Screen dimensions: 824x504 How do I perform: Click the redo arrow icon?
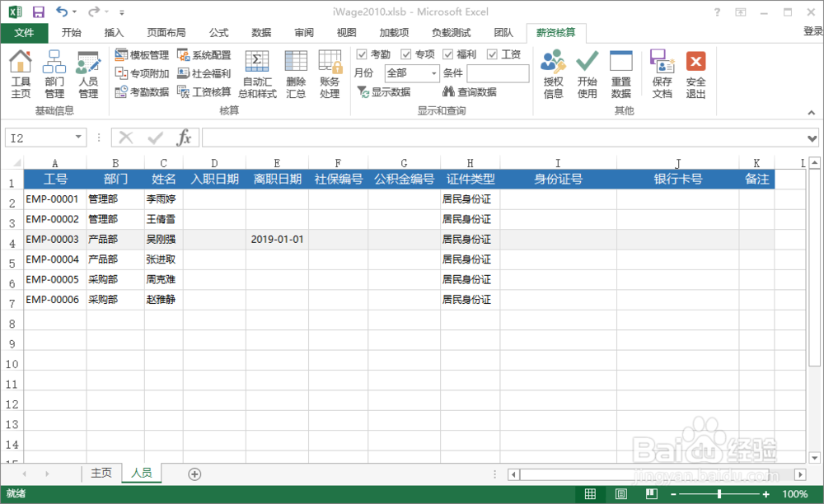[x=94, y=12]
